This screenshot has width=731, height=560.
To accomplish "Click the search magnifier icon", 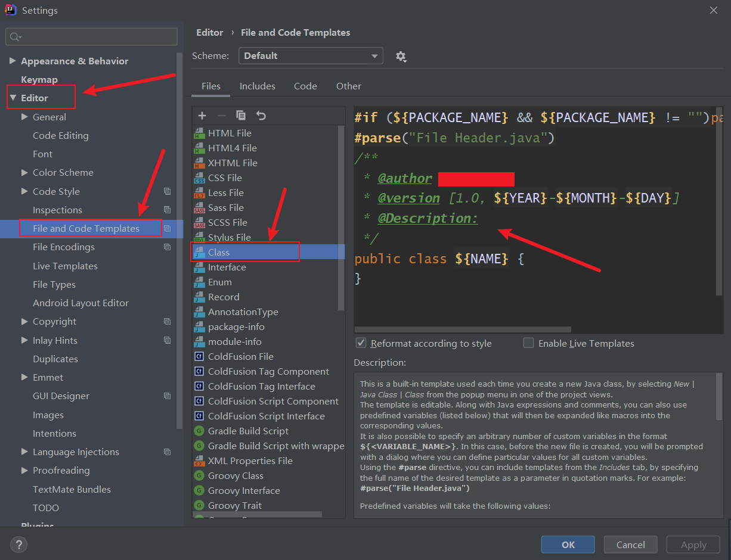I will click(16, 37).
